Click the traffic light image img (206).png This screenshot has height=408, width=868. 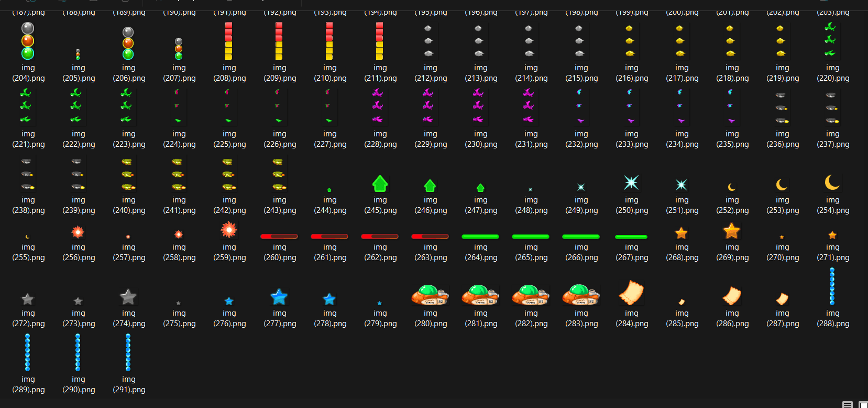point(128,44)
